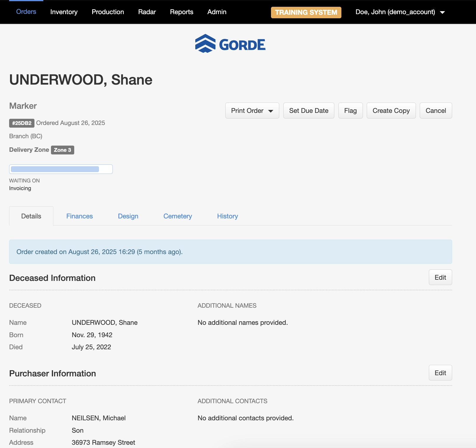Edit the Deceased Information section
476x448 pixels.
click(x=440, y=277)
